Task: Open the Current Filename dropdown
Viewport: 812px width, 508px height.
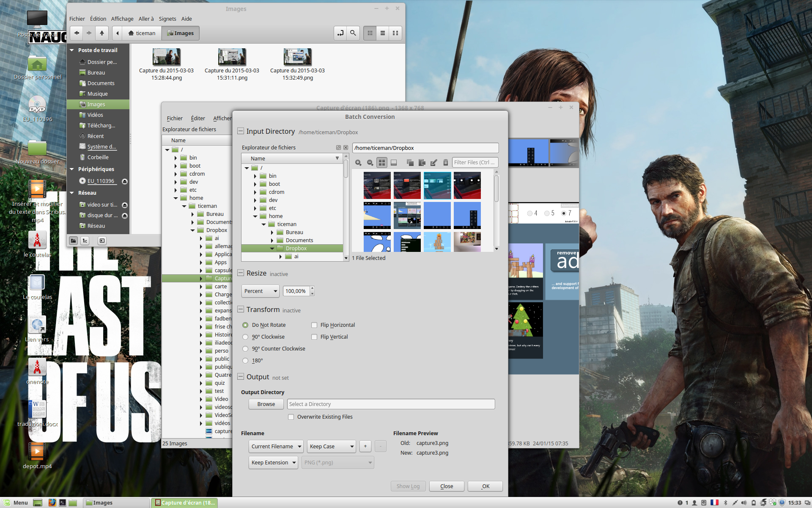Action: 276,447
